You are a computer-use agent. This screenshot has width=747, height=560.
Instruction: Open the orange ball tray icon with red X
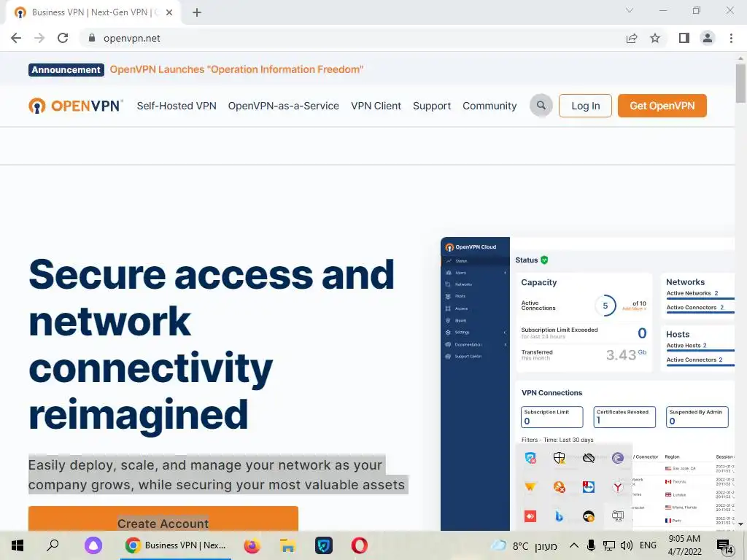tap(560, 487)
